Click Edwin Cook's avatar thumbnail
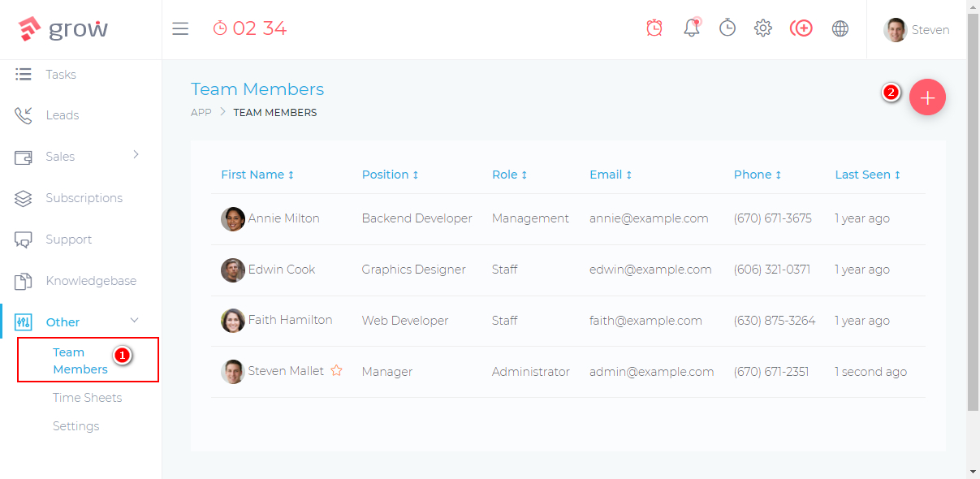Screen dimensions: 980x479 pos(233,270)
